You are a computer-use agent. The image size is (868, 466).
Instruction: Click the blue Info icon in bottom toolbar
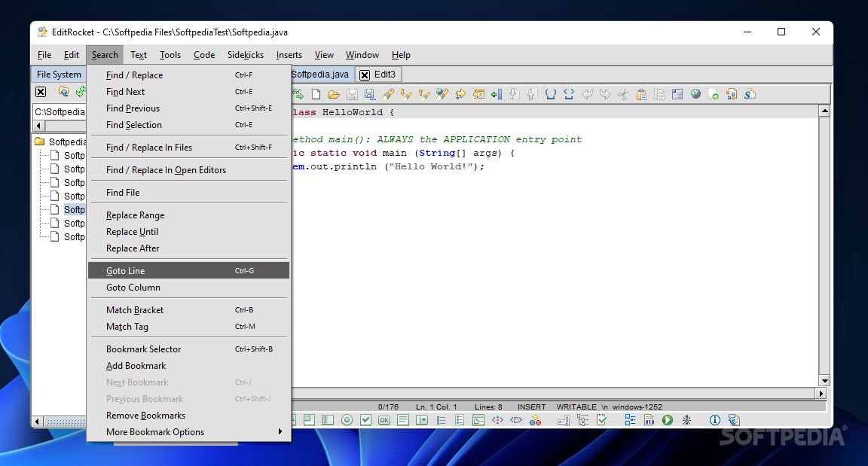tap(714, 420)
